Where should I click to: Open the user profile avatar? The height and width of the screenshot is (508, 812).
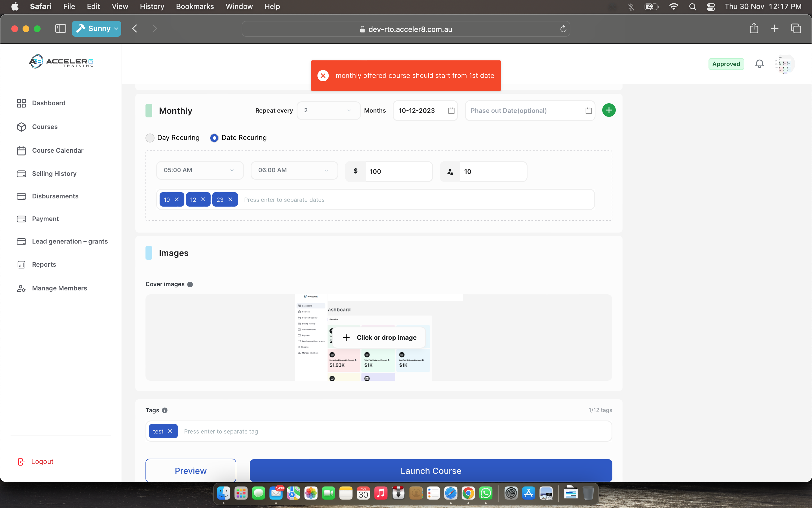(x=784, y=64)
